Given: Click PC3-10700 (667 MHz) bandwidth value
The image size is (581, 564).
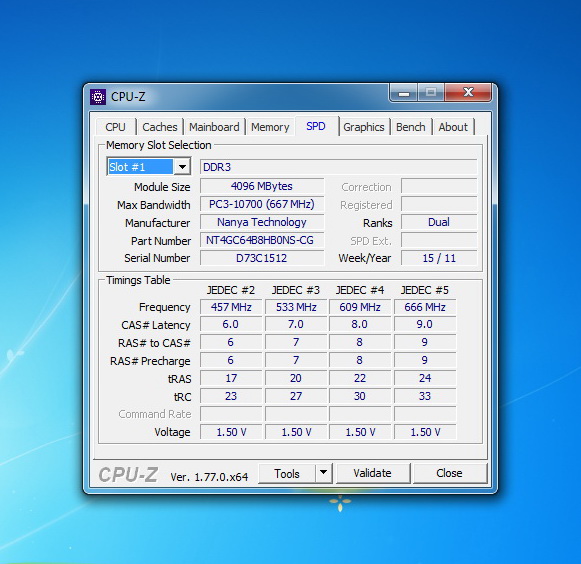Looking at the screenshot, I should pos(262,204).
